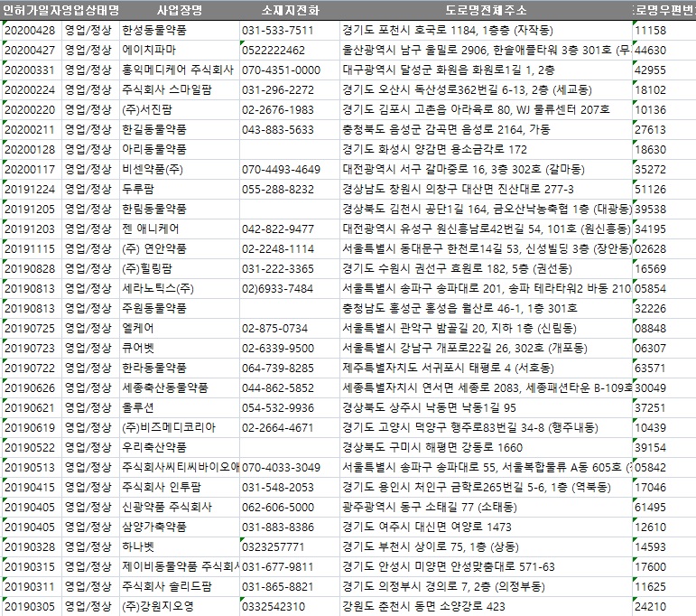The width and height of the screenshot is (696, 616).
Task: Select business cell (주)서진팜
Action: [x=180, y=109]
